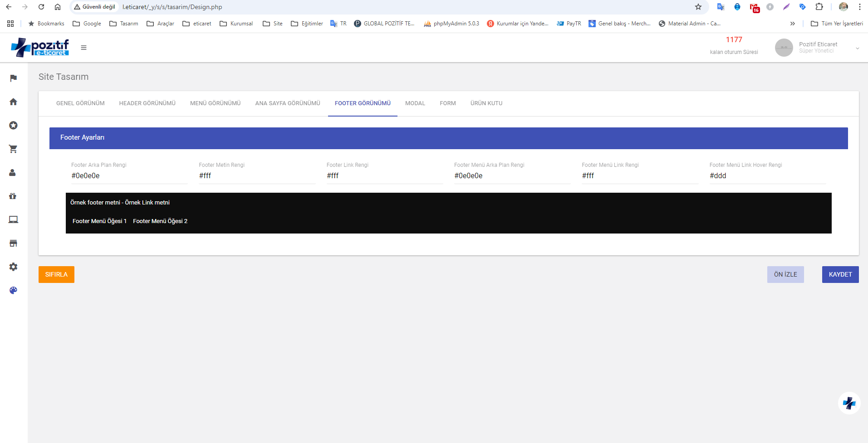Click the star badge sidebar icon
This screenshot has height=443, width=868.
(13, 125)
